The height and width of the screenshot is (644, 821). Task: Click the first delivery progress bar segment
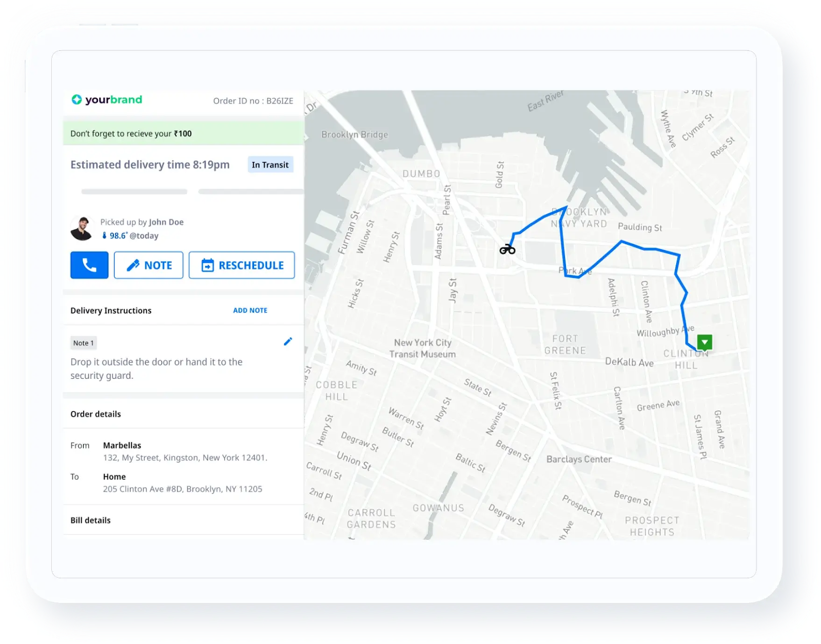point(133,191)
